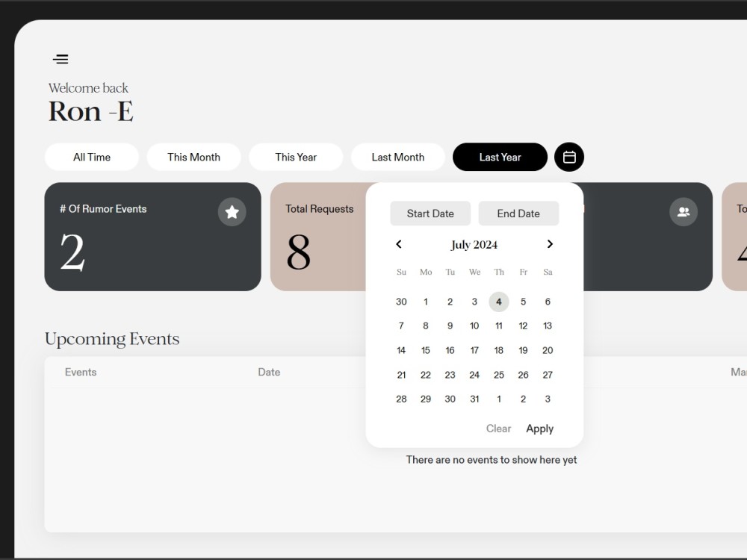Image resolution: width=747 pixels, height=560 pixels.
Task: Open the calendar date picker icon
Action: (x=568, y=157)
